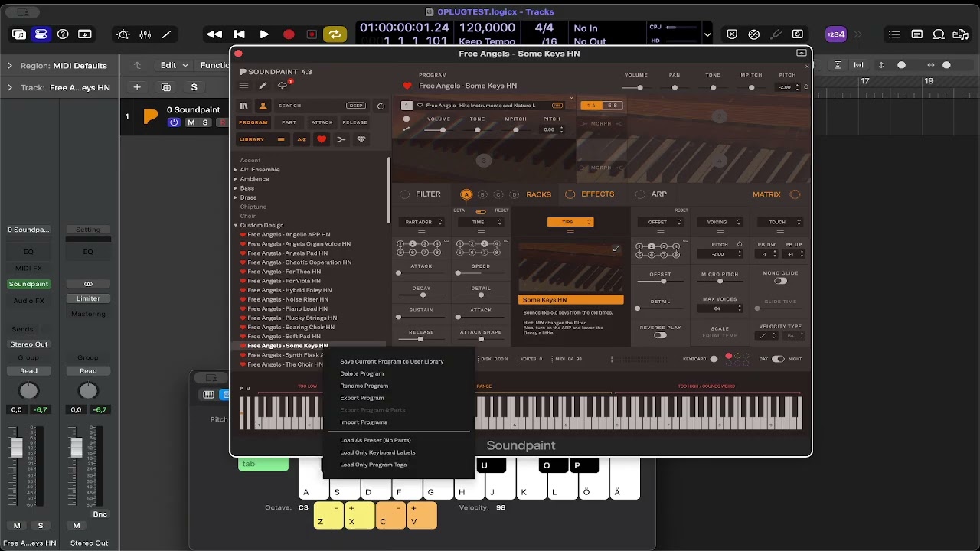This screenshot has width=980, height=551.
Task: Toggle the ARP enable circle
Action: 641,194
